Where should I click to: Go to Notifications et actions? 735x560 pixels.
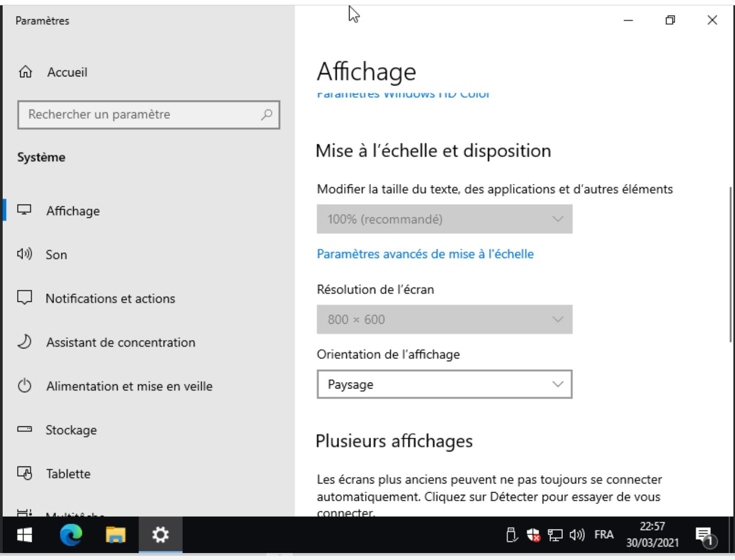click(x=110, y=299)
